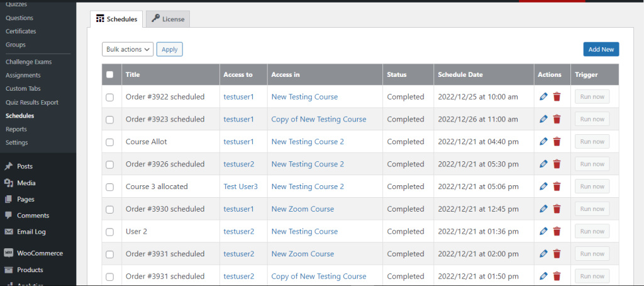Open Email Log via envelope icon
The width and height of the screenshot is (644, 286).
pos(8,232)
